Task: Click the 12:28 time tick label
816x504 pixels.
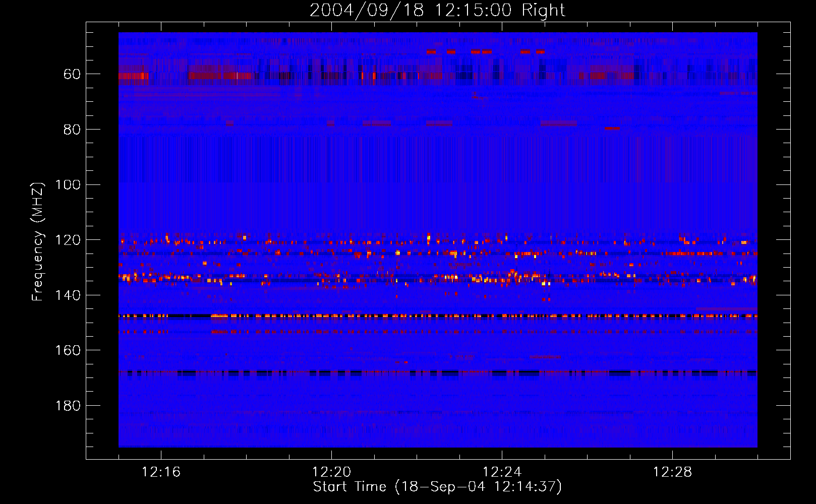Action: pos(672,472)
